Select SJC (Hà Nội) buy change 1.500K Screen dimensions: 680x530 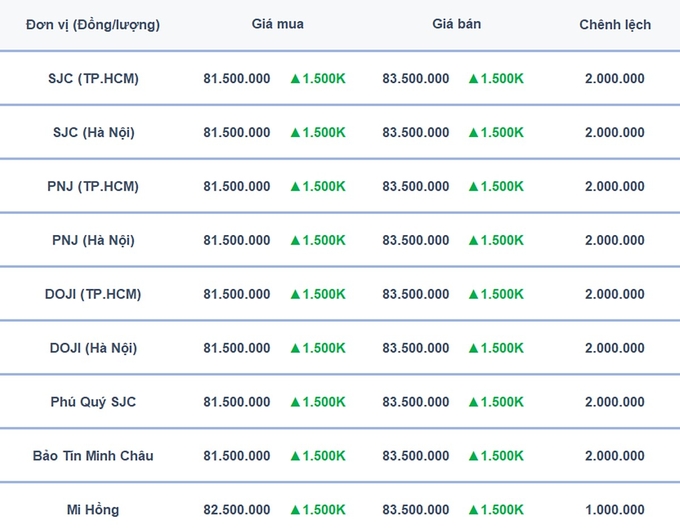tap(318, 132)
